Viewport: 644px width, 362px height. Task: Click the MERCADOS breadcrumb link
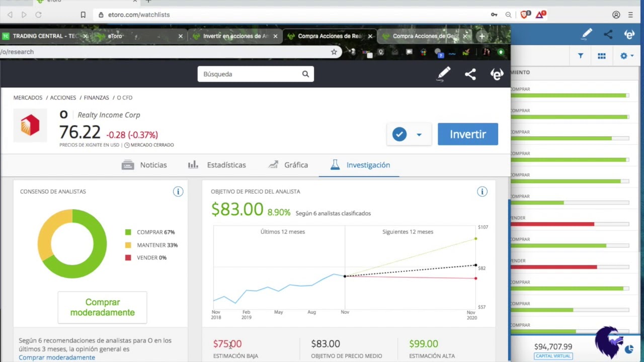[x=28, y=98]
